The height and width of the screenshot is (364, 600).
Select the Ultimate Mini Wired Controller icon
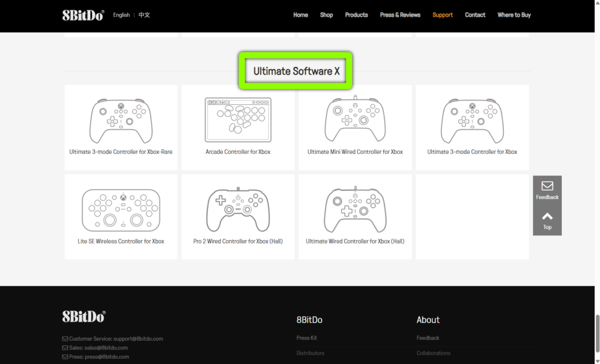(355, 120)
